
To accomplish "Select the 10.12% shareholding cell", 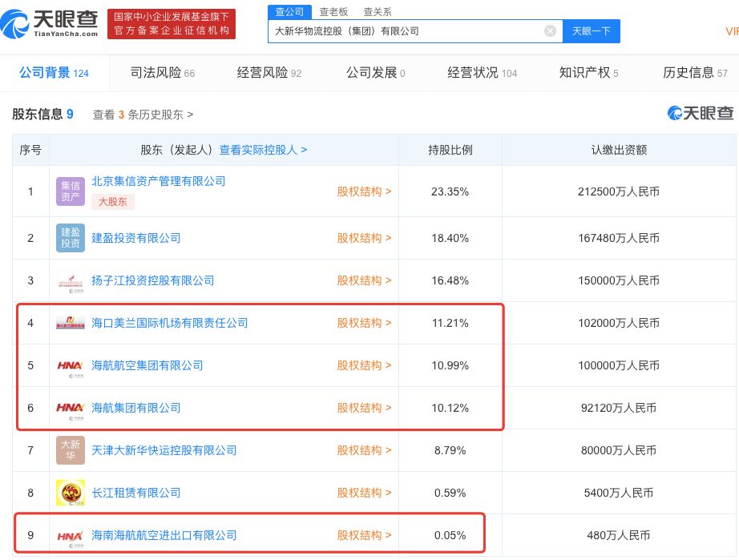I will click(450, 408).
